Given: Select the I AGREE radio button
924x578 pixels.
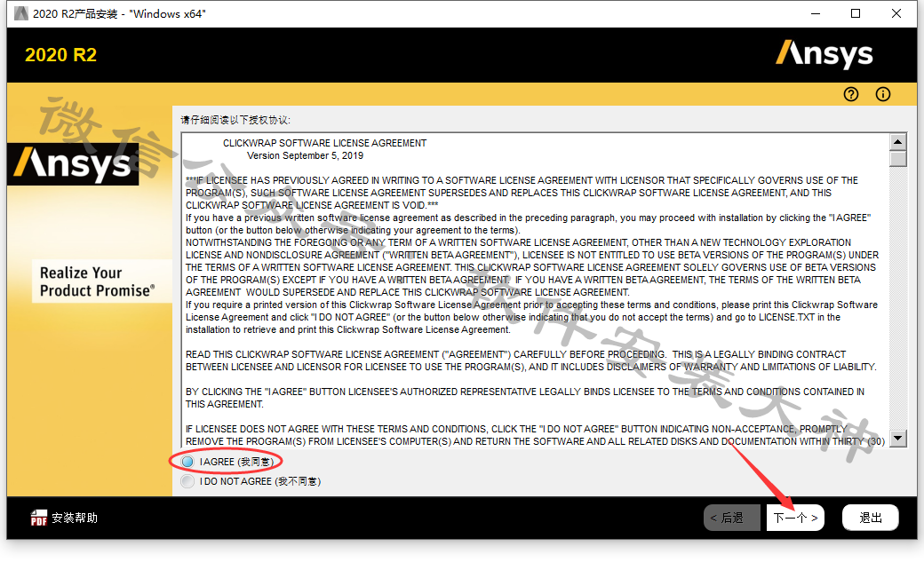Looking at the screenshot, I should pos(187,462).
